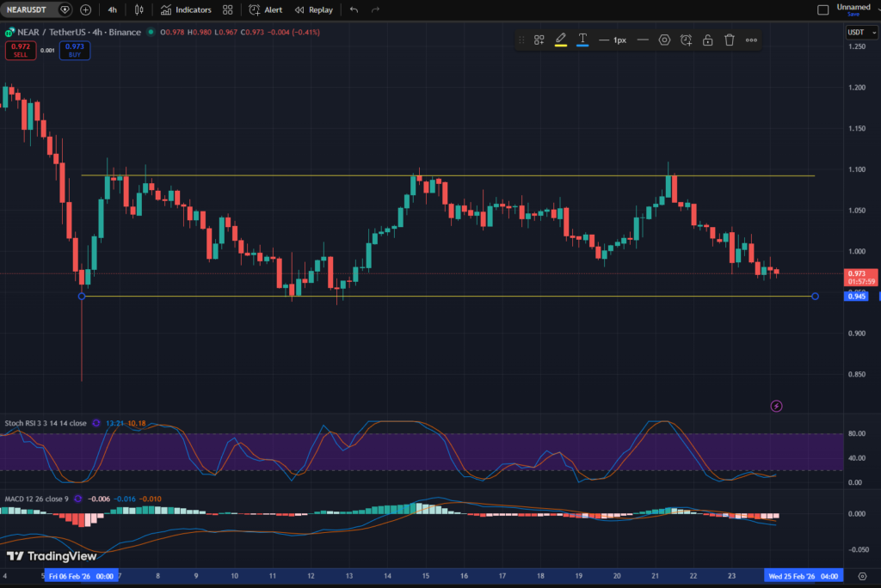
Task: Toggle the Unnamed layout checkbox
Action: point(822,9)
